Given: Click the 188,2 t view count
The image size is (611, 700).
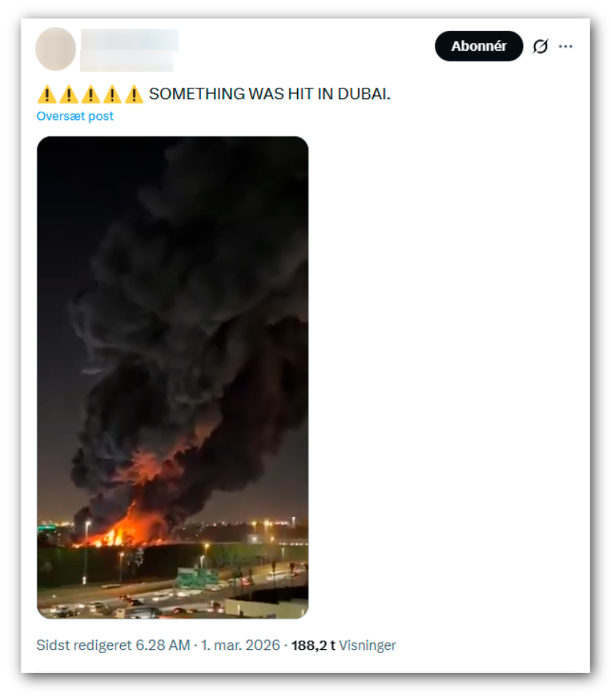Looking at the screenshot, I should click(x=313, y=645).
